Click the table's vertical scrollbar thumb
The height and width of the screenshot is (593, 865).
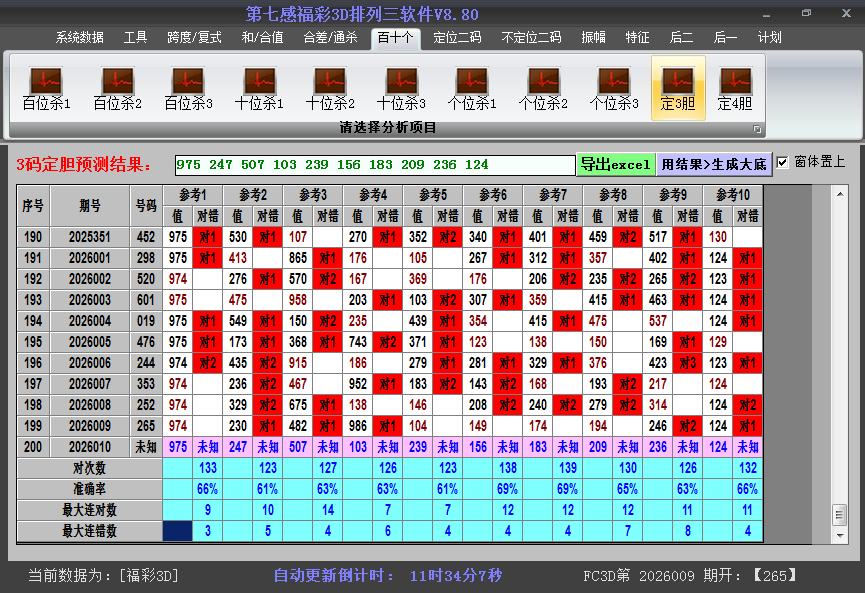point(839,513)
